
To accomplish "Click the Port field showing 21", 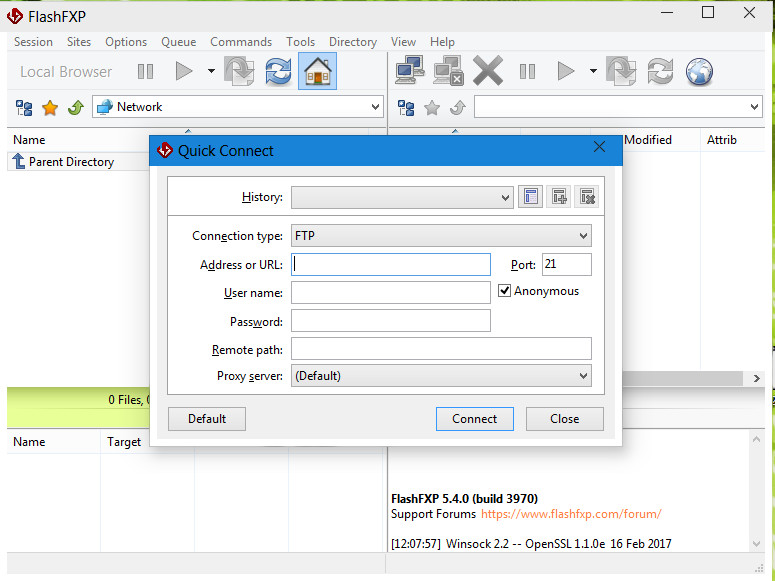I will (567, 265).
